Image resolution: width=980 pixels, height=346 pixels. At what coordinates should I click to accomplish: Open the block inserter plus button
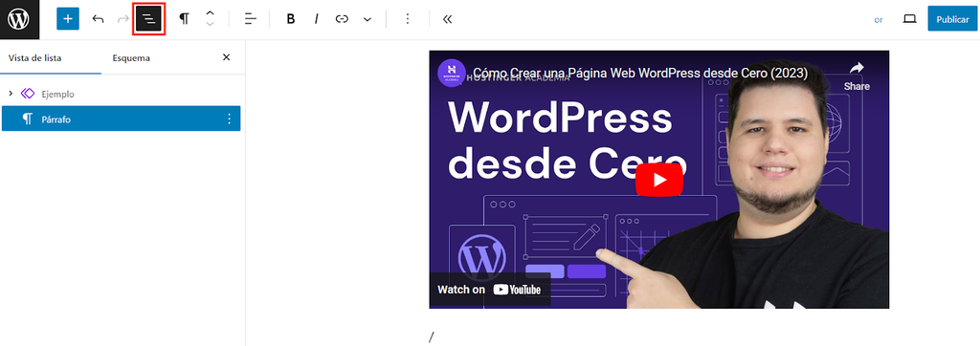pyautogui.click(x=68, y=19)
